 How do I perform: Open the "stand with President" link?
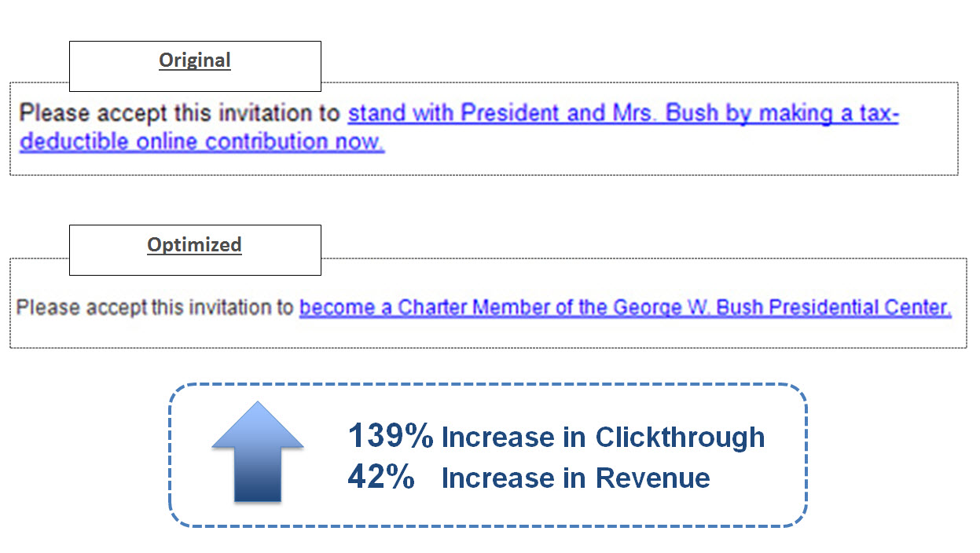coord(424,114)
